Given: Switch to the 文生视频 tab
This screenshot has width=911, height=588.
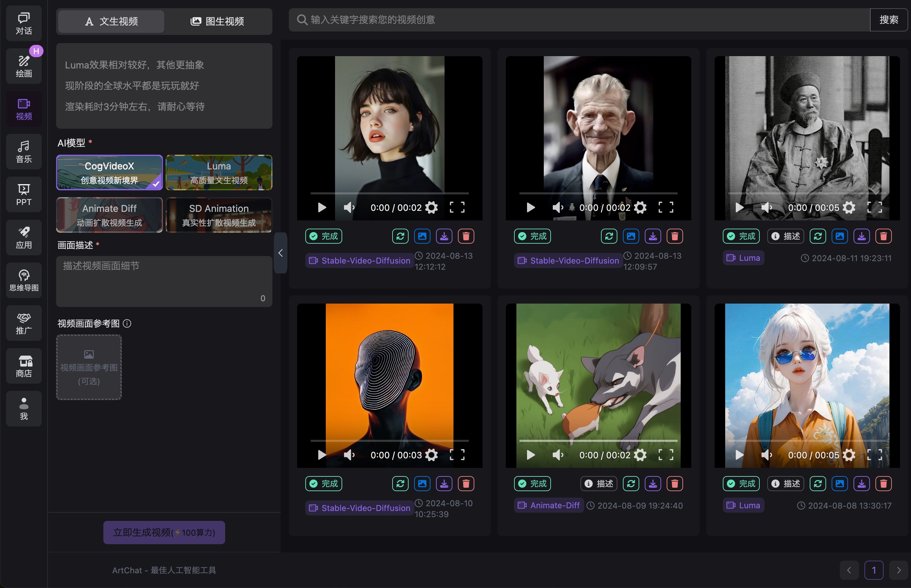Looking at the screenshot, I should [x=111, y=21].
